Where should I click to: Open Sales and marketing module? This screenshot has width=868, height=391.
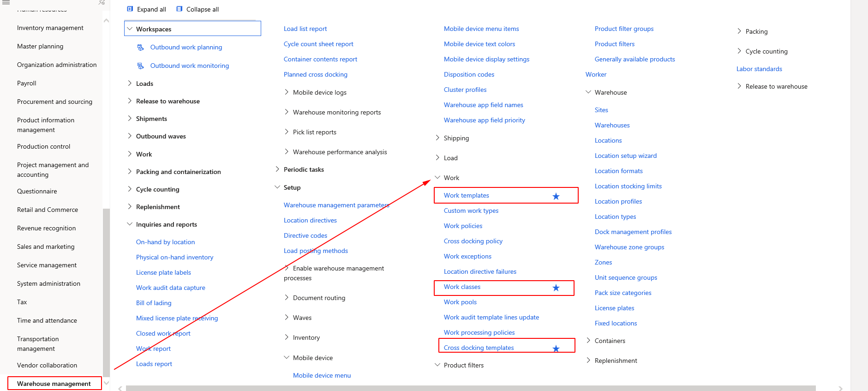[x=45, y=246]
